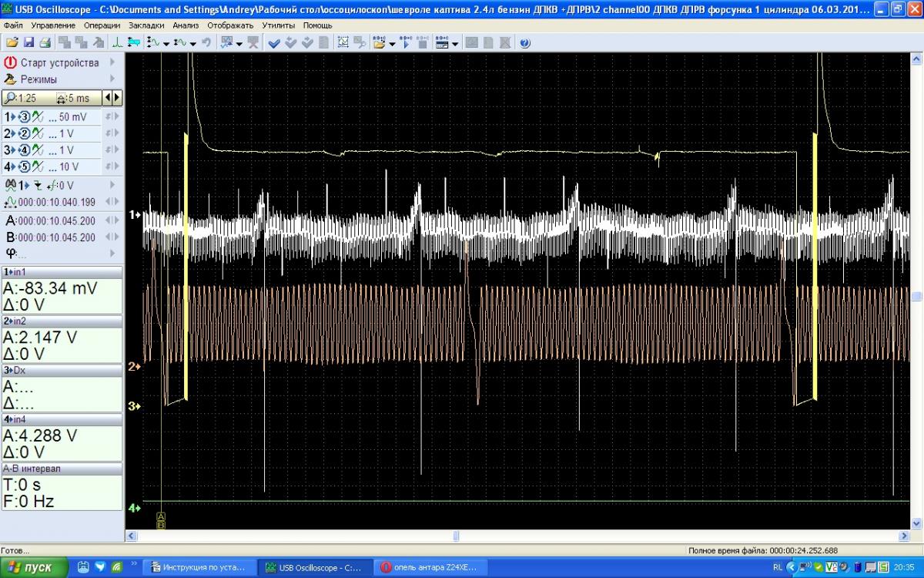Expand the Старт устройства submenu arrow

coord(112,62)
